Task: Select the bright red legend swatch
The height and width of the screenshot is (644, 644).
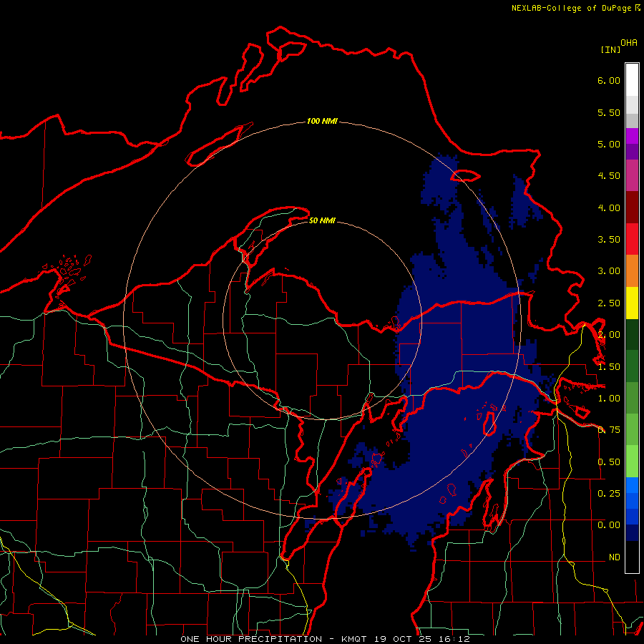Action: pyautogui.click(x=632, y=239)
